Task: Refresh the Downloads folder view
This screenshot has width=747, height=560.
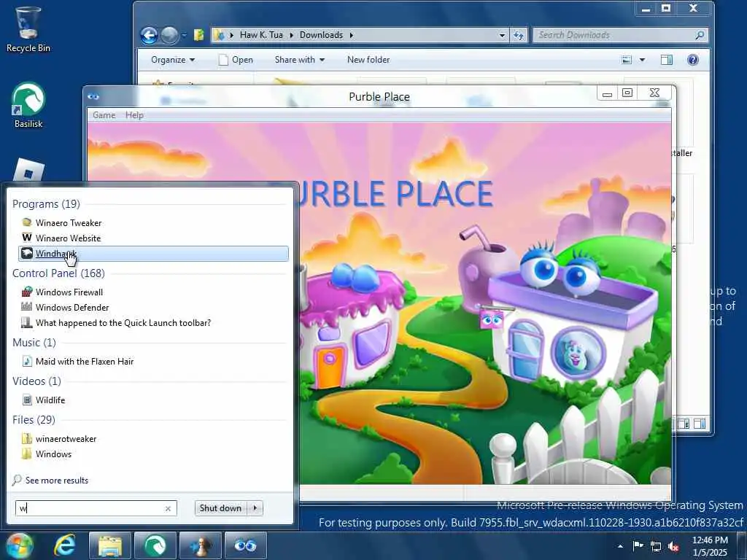Action: [519, 35]
